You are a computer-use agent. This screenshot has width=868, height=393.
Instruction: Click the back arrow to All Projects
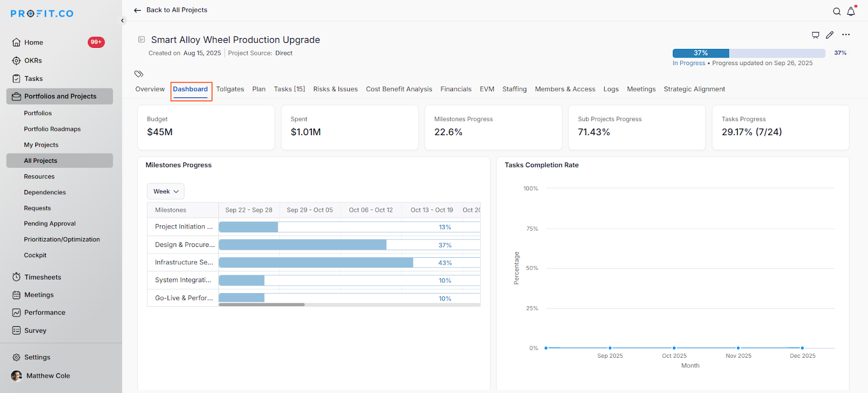(x=137, y=10)
